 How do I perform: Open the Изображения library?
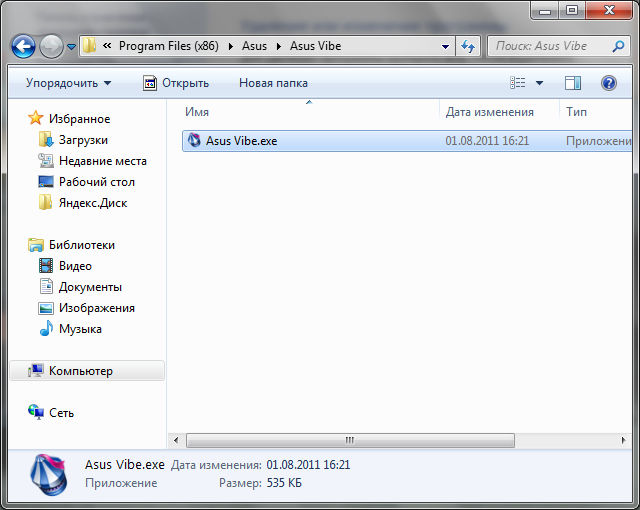tap(97, 308)
